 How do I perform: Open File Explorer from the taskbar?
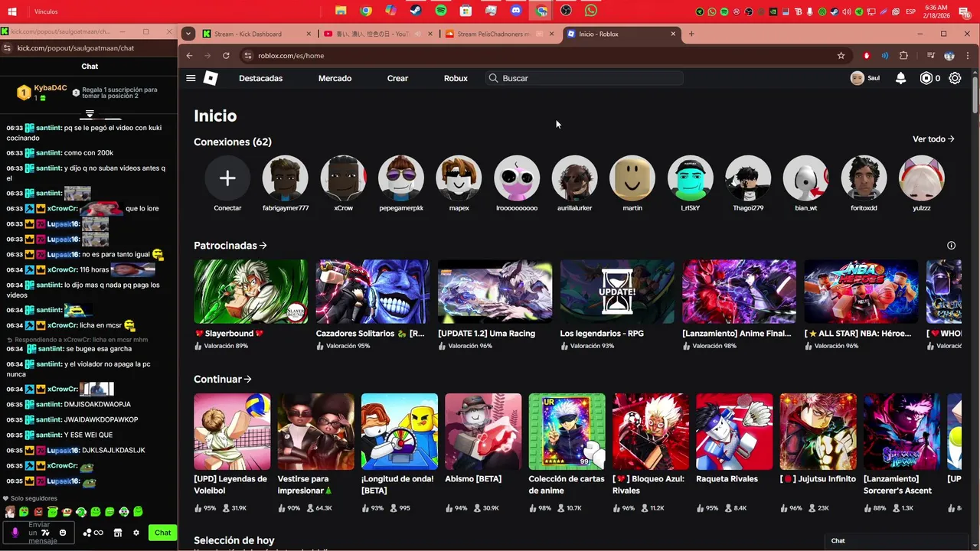click(341, 11)
